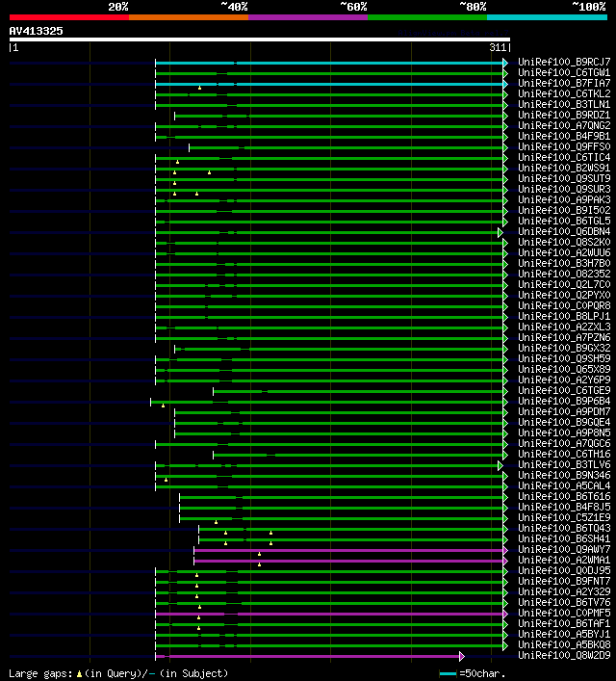Viewport: 616px width, 681px height.
Task: Click the purple alignment bar of UniRef100_Q9AWY7
Action: [348, 550]
